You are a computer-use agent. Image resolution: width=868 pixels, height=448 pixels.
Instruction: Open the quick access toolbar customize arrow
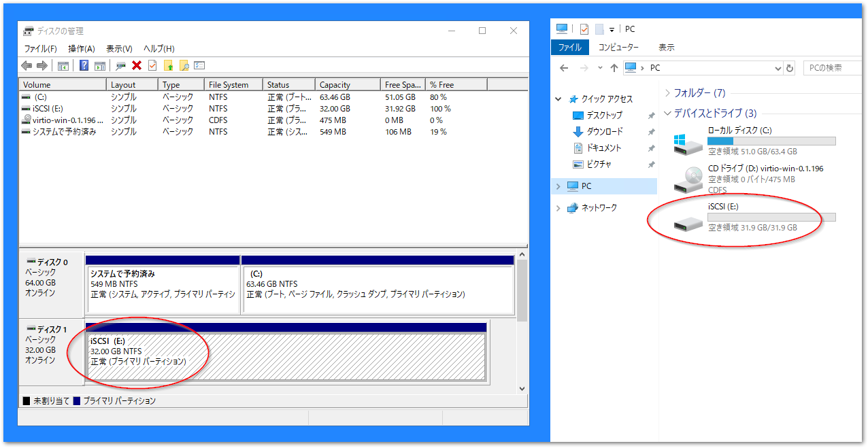pyautogui.click(x=612, y=29)
